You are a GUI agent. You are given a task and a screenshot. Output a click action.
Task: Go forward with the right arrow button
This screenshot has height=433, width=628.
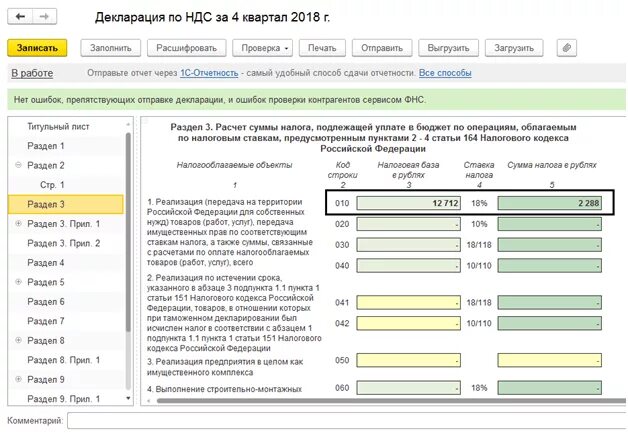tap(44, 17)
